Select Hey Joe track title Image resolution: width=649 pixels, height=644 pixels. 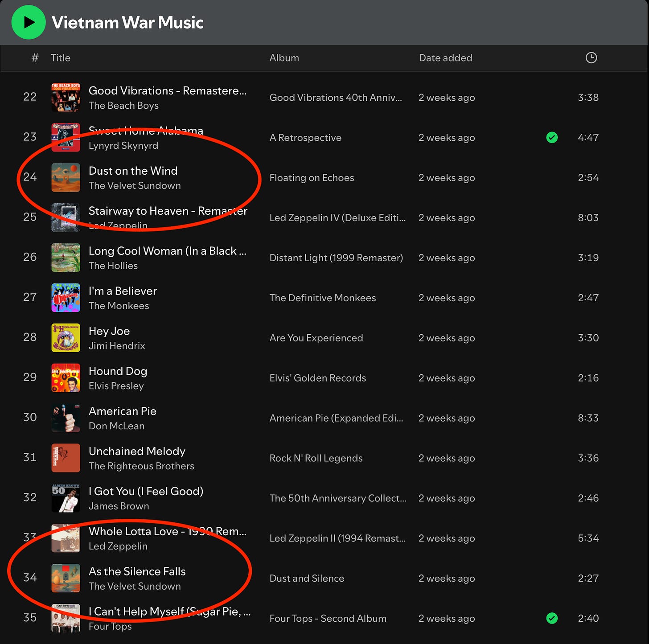tap(109, 331)
